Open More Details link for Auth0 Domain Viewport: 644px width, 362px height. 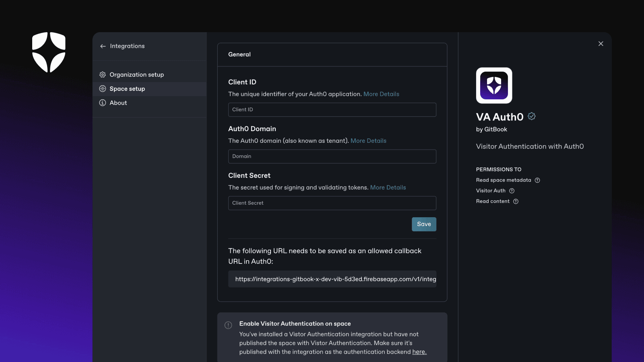(x=368, y=141)
